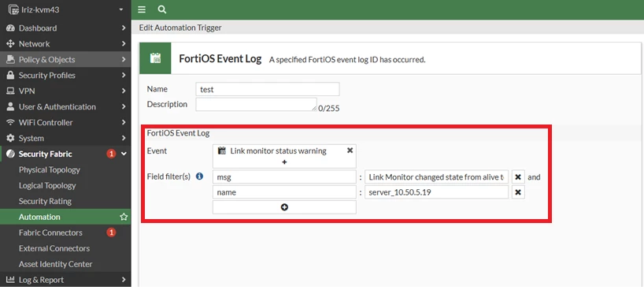Collapse the Security Fabric section
Screen dimensions: 644x290
124,154
